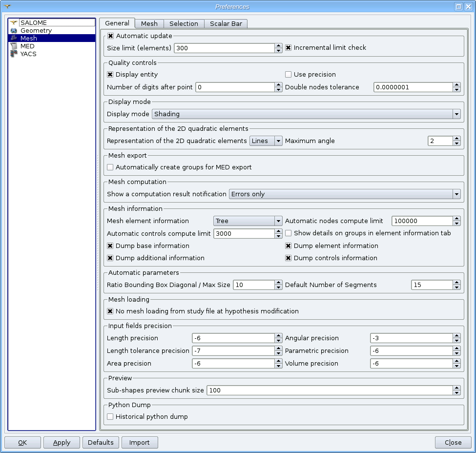Toggle the Automatic update checkbox
476x453 pixels.
tap(110, 36)
